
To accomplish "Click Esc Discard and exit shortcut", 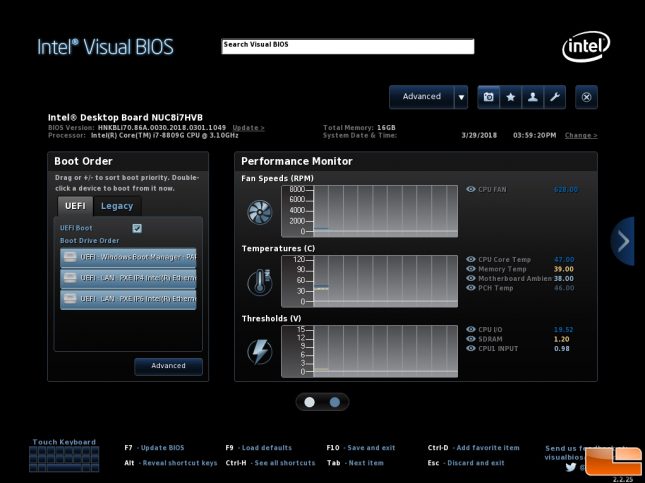I will [466, 463].
